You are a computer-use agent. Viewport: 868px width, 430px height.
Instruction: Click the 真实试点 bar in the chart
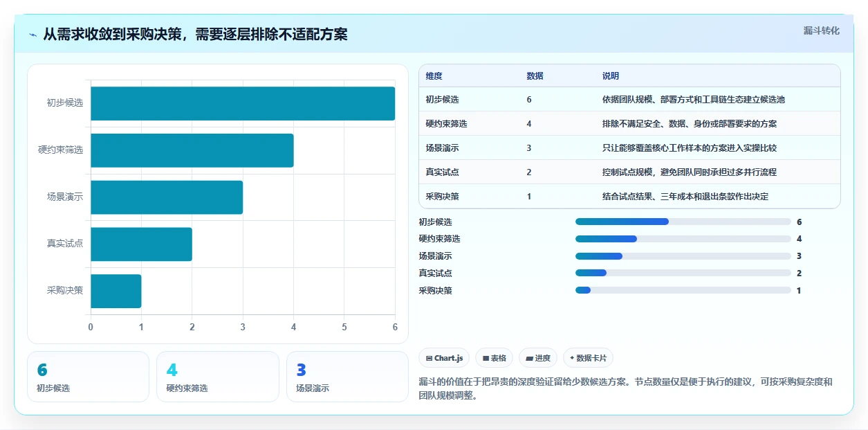[x=141, y=244]
